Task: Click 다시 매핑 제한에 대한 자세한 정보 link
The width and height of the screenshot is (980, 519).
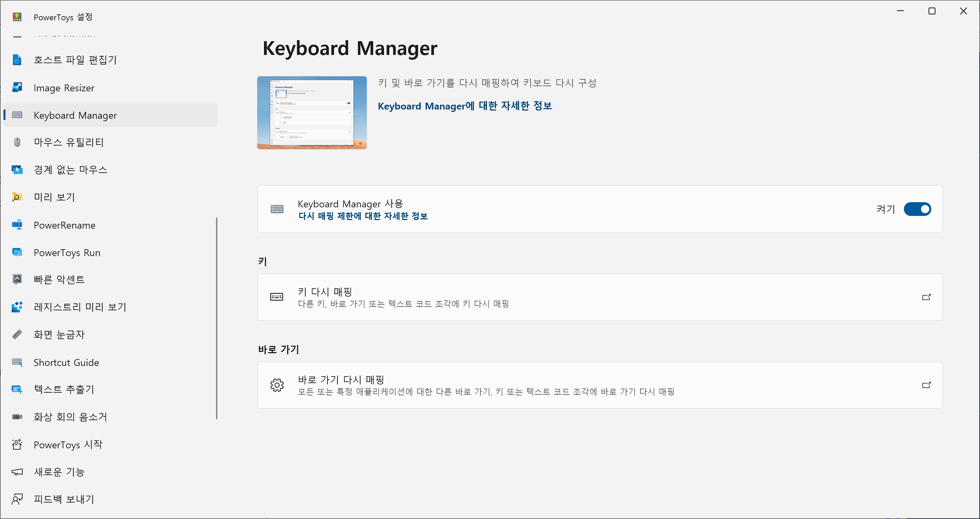Action: 362,216
